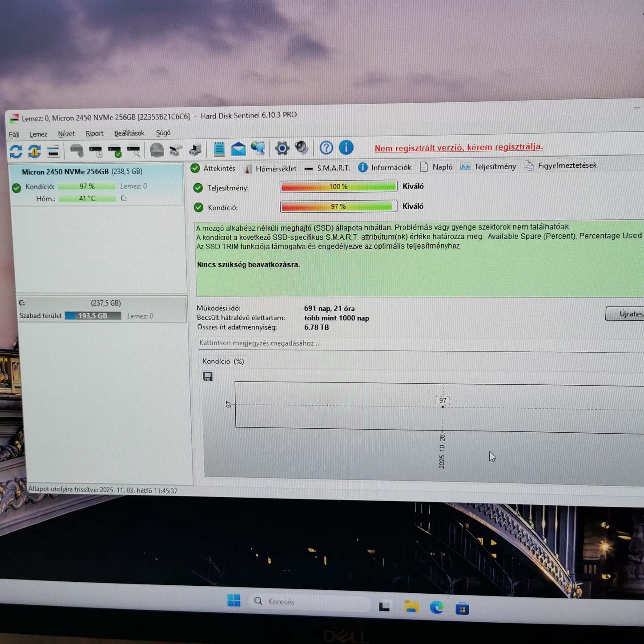
Task: Open settings via the gear icon
Action: pos(282,148)
